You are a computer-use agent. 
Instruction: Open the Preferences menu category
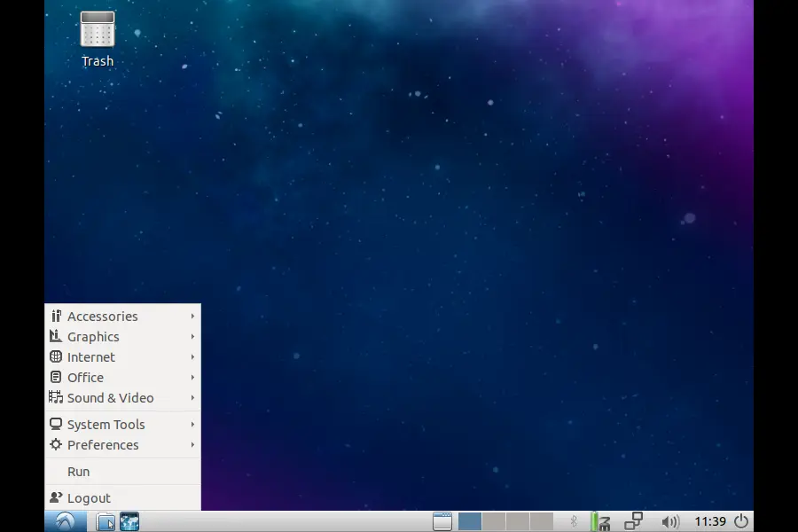click(x=122, y=444)
